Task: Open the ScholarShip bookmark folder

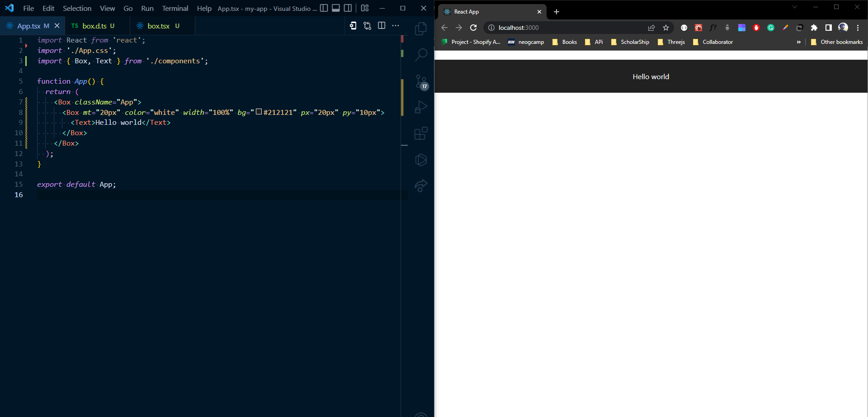Action: click(630, 42)
